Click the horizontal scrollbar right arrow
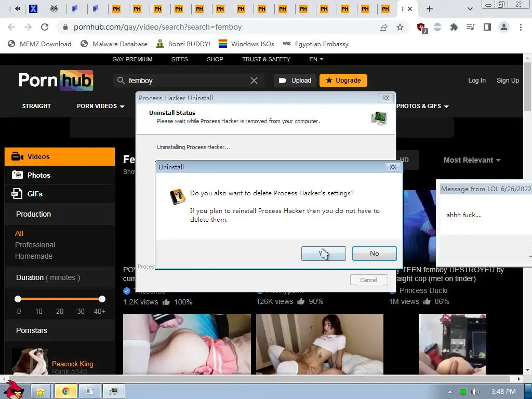This screenshot has width=532, height=399. point(519,379)
